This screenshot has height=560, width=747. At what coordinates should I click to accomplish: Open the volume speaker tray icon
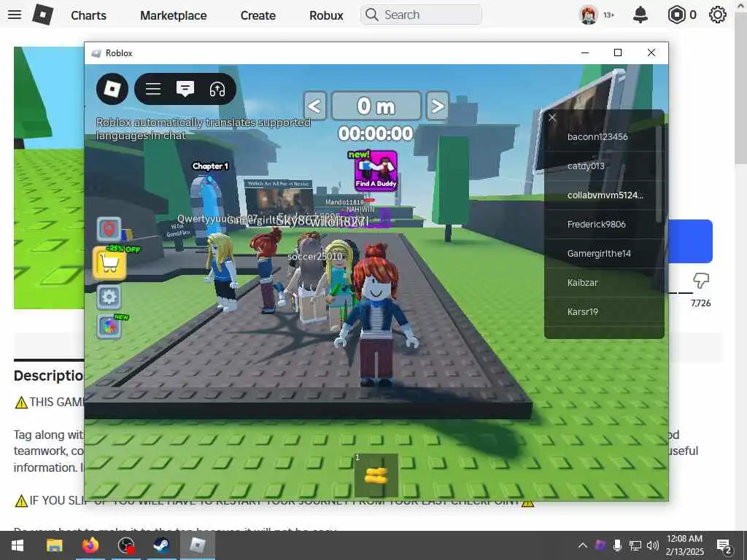(x=653, y=545)
